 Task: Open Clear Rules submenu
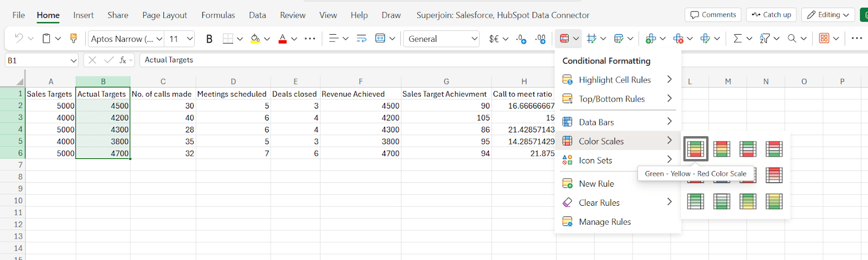617,202
